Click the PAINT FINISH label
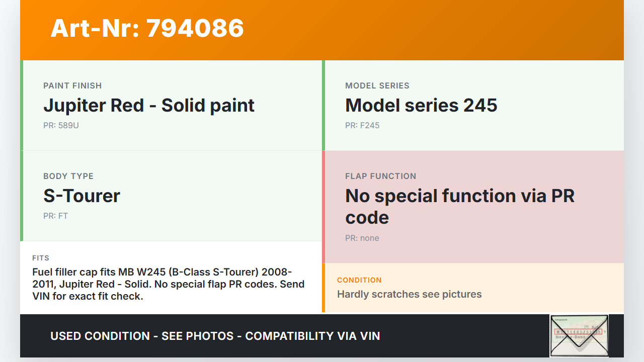Image resolution: width=644 pixels, height=362 pixels. pos(72,86)
